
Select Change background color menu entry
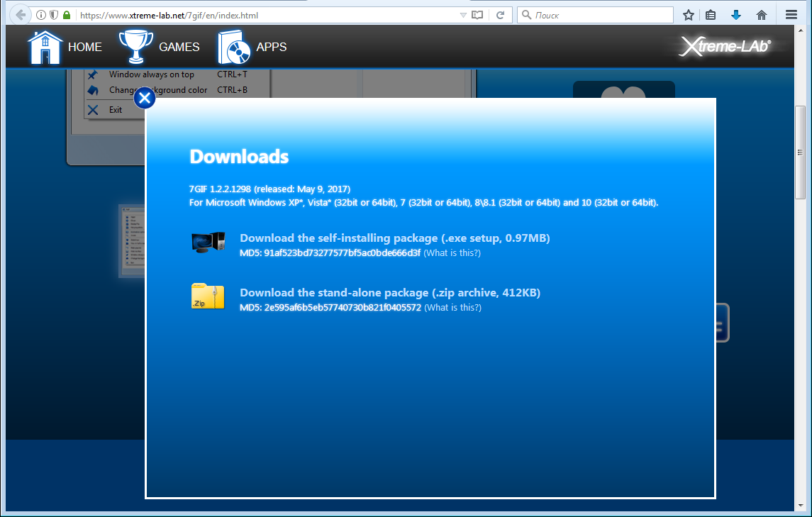tap(158, 90)
